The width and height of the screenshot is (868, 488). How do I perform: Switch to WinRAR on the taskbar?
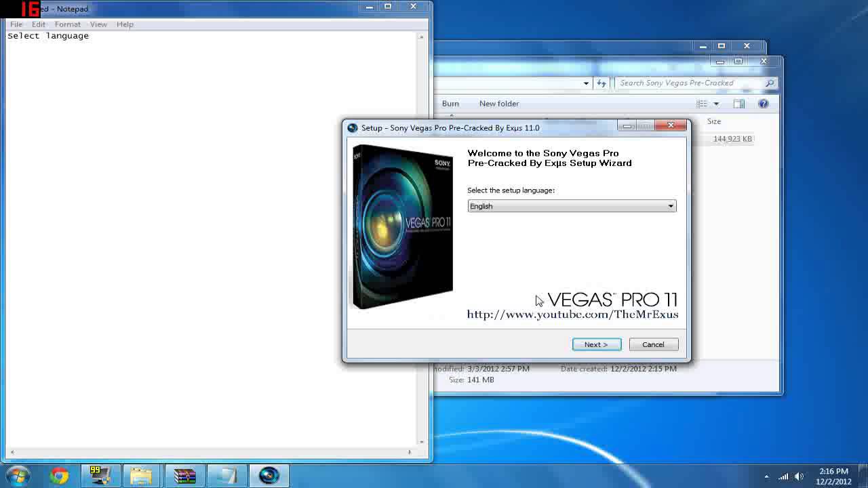click(x=184, y=476)
